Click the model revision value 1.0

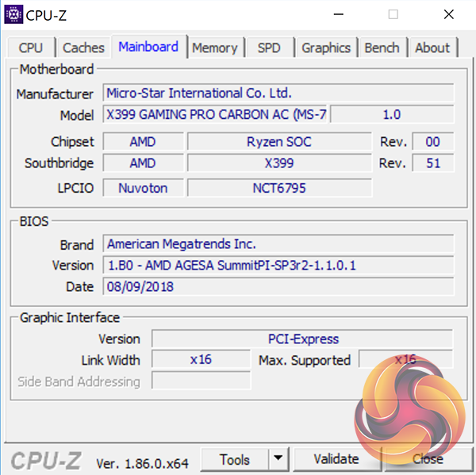click(392, 114)
